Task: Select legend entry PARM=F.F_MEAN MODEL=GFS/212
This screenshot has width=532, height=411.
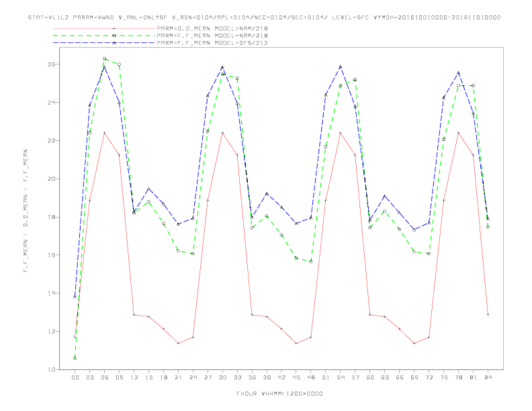Action: 212,43
